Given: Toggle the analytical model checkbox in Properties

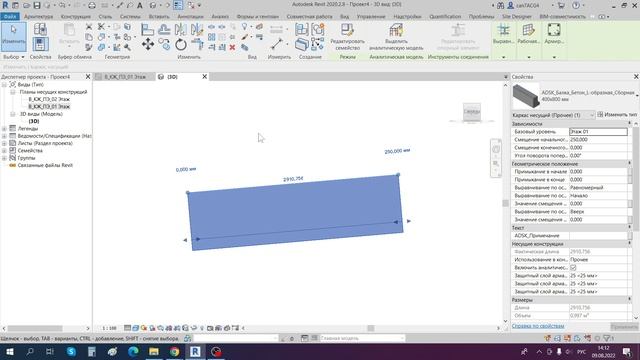Looking at the screenshot, I should click(573, 268).
